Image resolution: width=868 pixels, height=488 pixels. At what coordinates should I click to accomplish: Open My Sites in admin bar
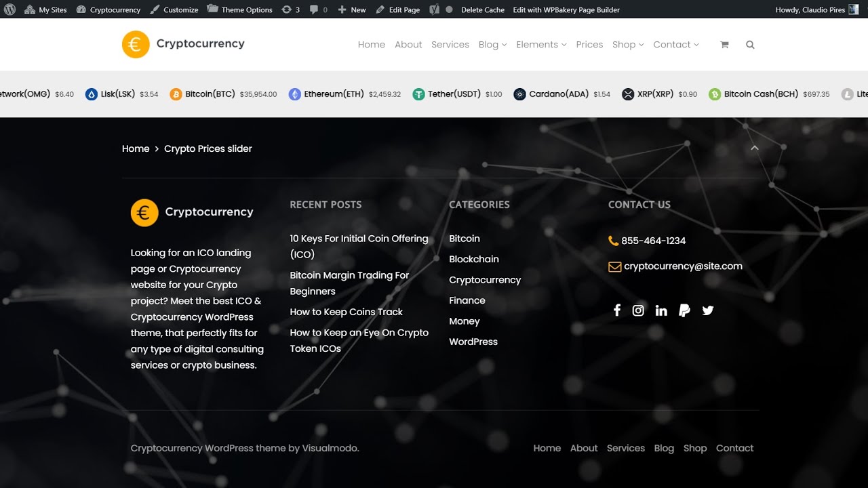click(45, 9)
